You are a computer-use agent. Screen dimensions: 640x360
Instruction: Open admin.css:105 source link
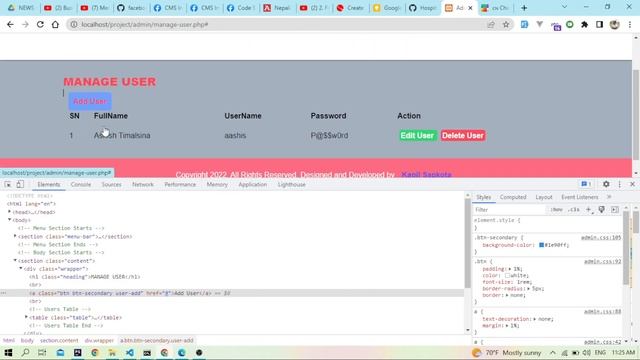tap(601, 237)
